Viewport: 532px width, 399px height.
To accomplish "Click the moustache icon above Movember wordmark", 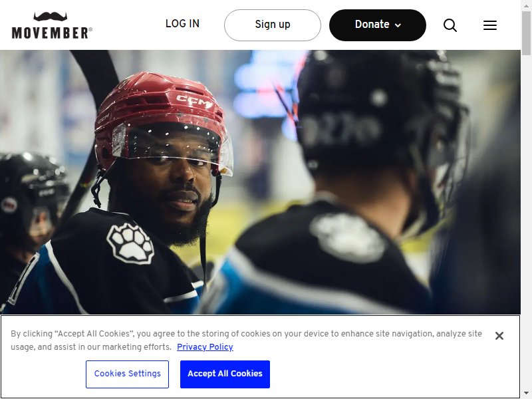I will coord(51,17).
